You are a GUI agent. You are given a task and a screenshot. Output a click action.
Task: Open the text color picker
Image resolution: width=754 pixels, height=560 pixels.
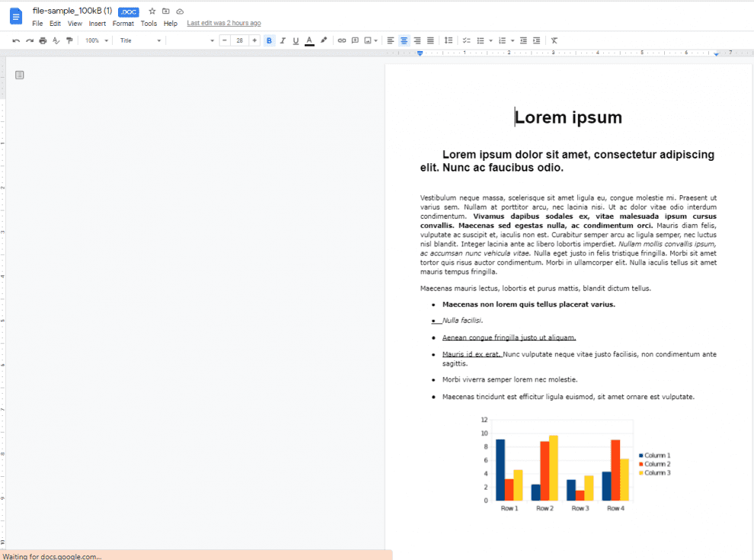coord(309,40)
